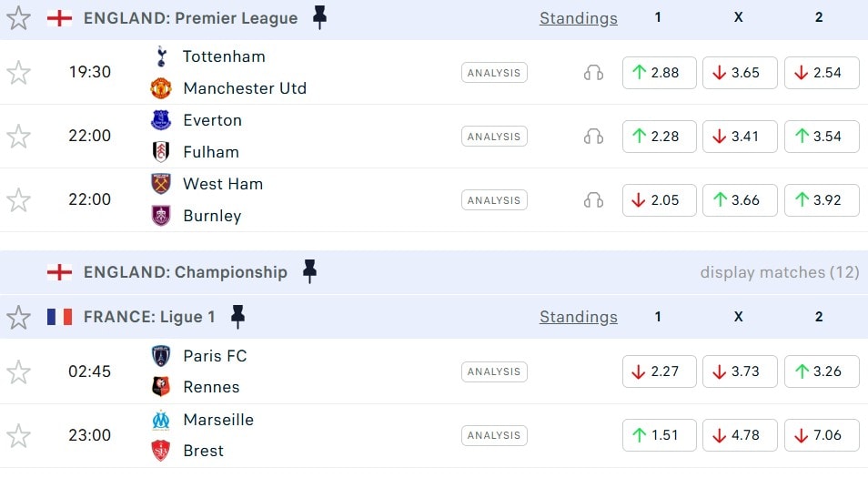The image size is (868, 478).
Task: Expand Championship via display matches (12)
Action: click(779, 272)
